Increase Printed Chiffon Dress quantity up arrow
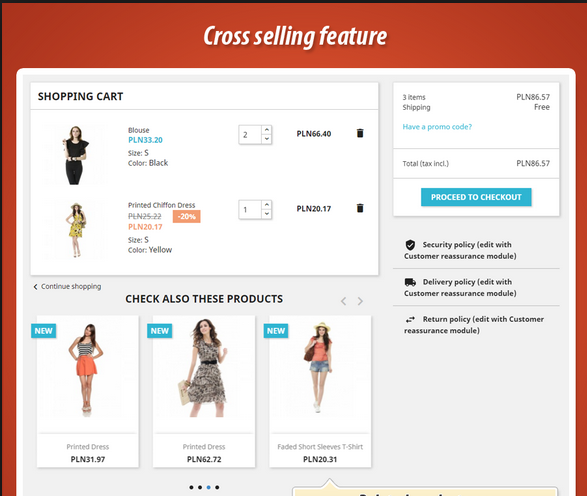Viewport: 587px width, 496px height. [267, 205]
